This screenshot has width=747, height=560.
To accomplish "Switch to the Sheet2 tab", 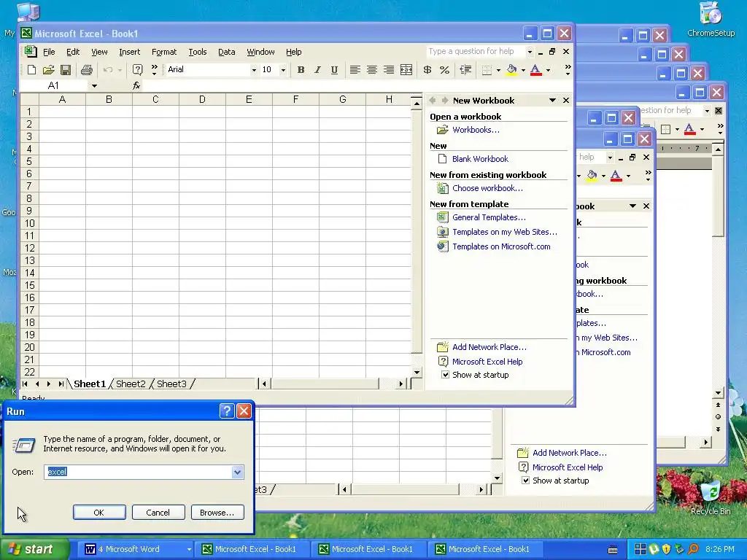I will coord(131,384).
